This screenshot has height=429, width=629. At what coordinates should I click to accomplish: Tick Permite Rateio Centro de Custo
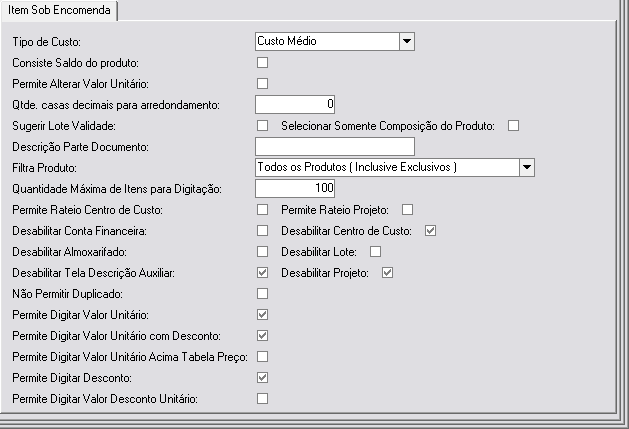tap(262, 209)
